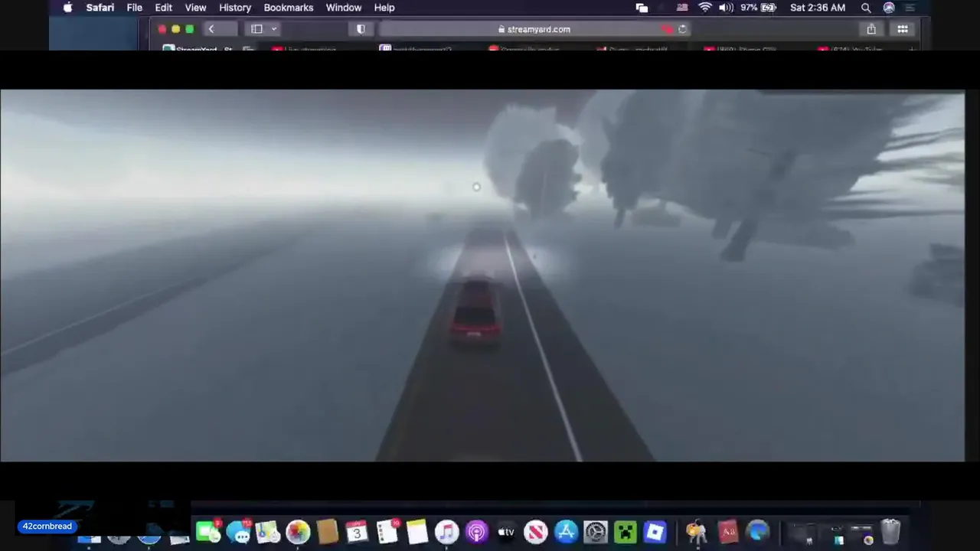Open the Window menu

coord(344,8)
